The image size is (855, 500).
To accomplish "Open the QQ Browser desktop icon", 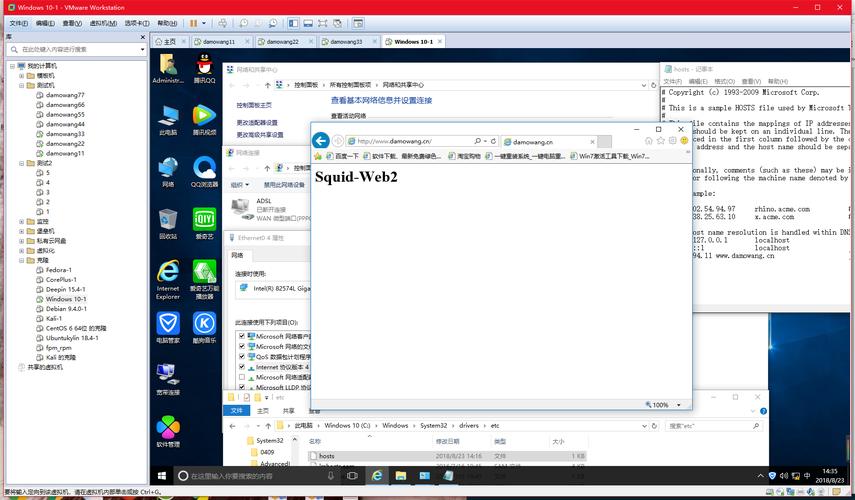I will (x=204, y=171).
